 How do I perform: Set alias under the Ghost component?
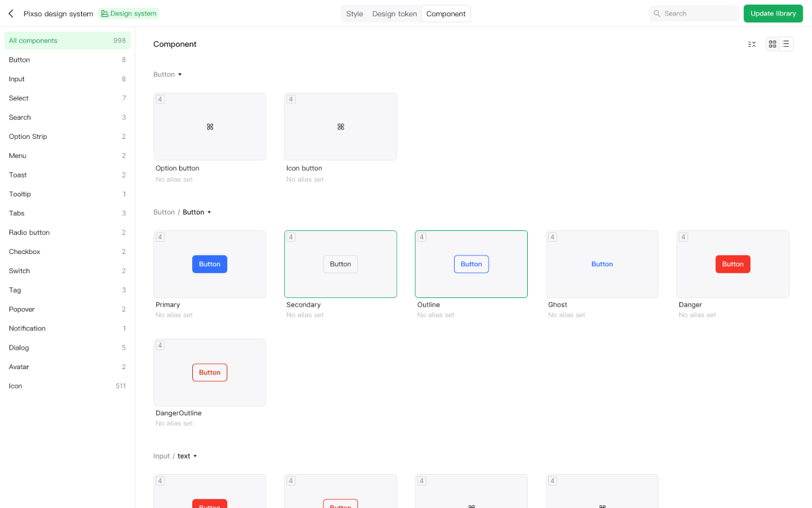[567, 315]
